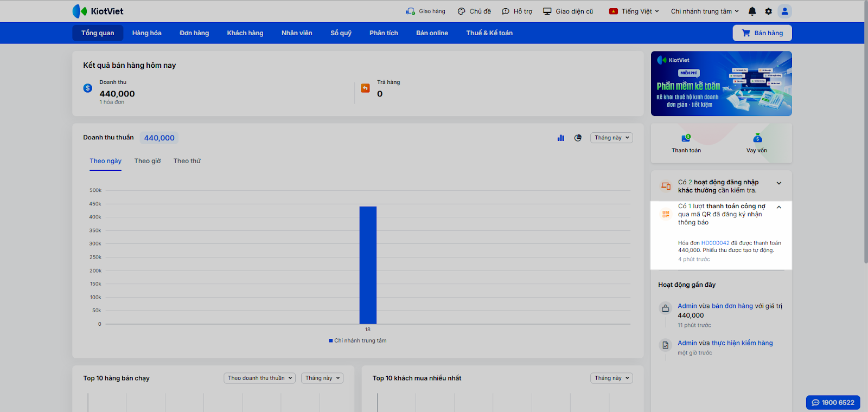Open the Thuế & Kế toán menu
Screen dimensions: 868x412
[x=489, y=33]
